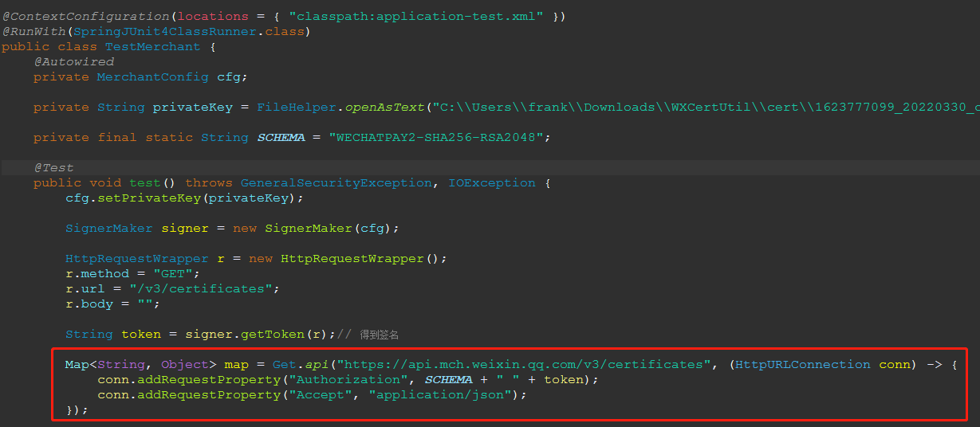Click the TestMerchant class name
This screenshot has width=980, height=427.
[x=153, y=47]
